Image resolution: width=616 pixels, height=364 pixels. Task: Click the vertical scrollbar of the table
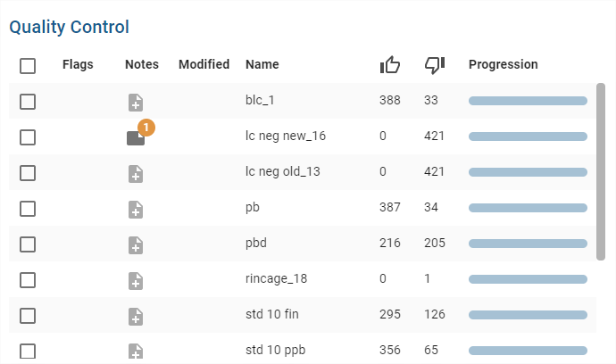click(601, 170)
